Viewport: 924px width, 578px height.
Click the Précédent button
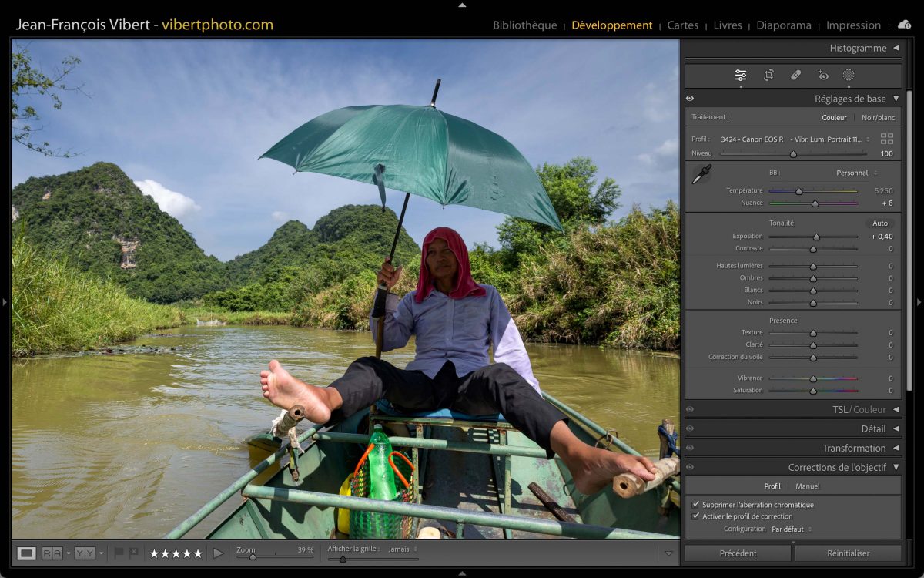(x=738, y=553)
